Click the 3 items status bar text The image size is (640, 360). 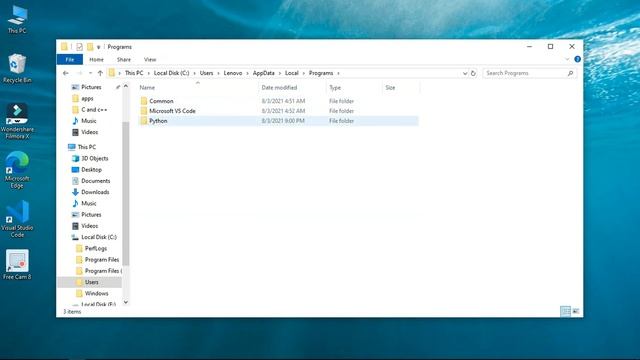point(72,311)
